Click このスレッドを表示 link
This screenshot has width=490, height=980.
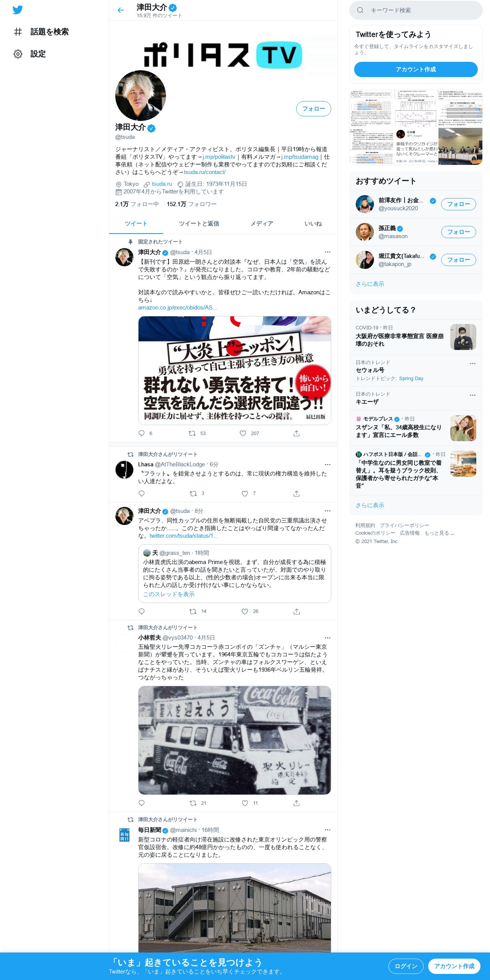pos(169,594)
